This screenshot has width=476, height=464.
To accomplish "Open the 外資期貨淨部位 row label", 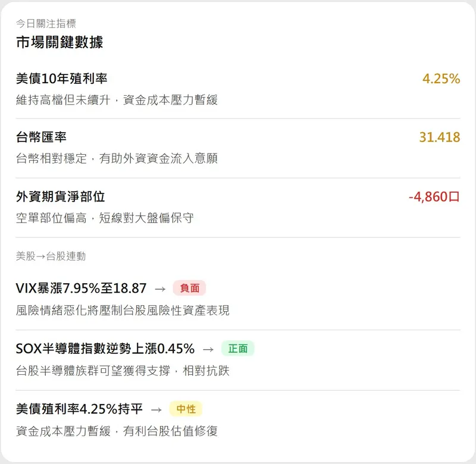I will pos(61,197).
